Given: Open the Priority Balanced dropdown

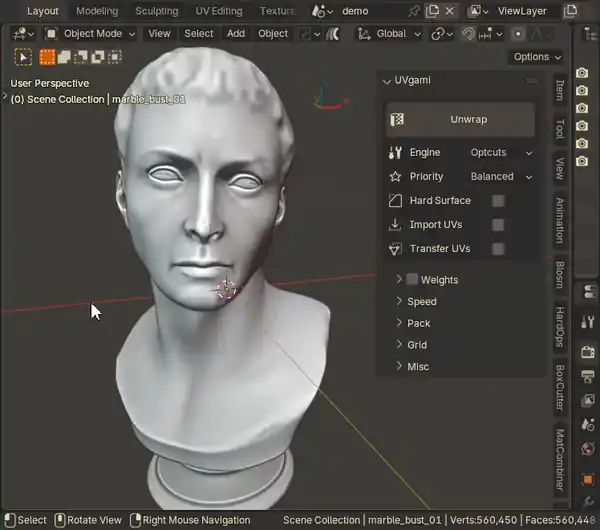Looking at the screenshot, I should pos(501,177).
